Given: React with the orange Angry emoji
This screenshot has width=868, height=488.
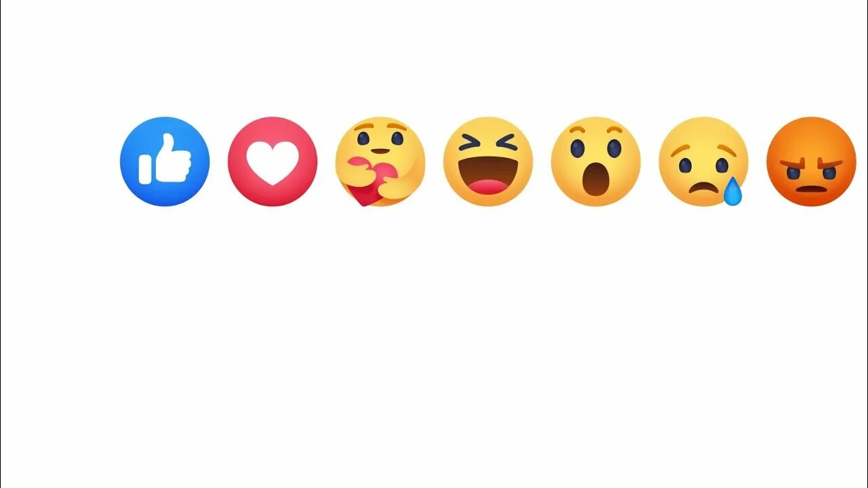Looking at the screenshot, I should tap(812, 161).
